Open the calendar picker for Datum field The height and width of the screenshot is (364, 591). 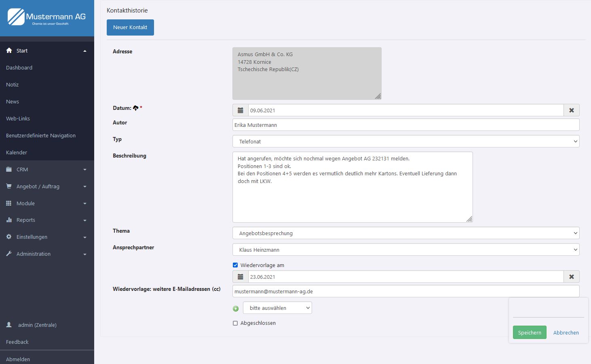[241, 110]
